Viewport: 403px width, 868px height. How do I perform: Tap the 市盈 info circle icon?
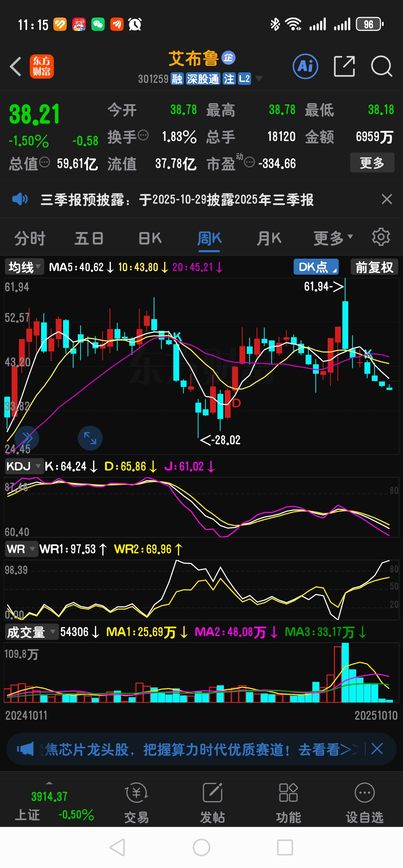(249, 162)
